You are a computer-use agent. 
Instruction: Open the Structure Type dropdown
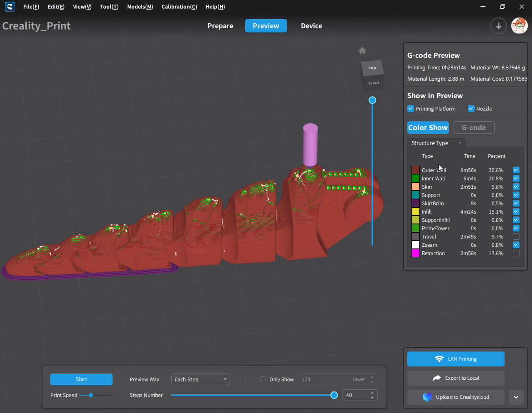coord(436,143)
